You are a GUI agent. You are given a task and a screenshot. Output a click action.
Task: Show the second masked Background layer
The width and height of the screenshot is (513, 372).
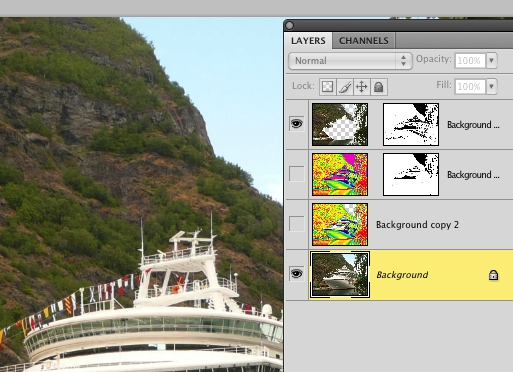(x=297, y=174)
